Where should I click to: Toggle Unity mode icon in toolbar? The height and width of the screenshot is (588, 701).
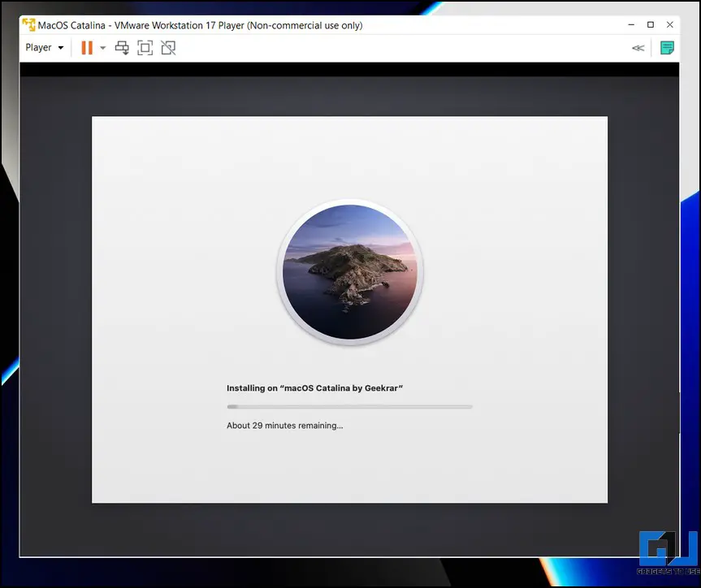click(168, 48)
